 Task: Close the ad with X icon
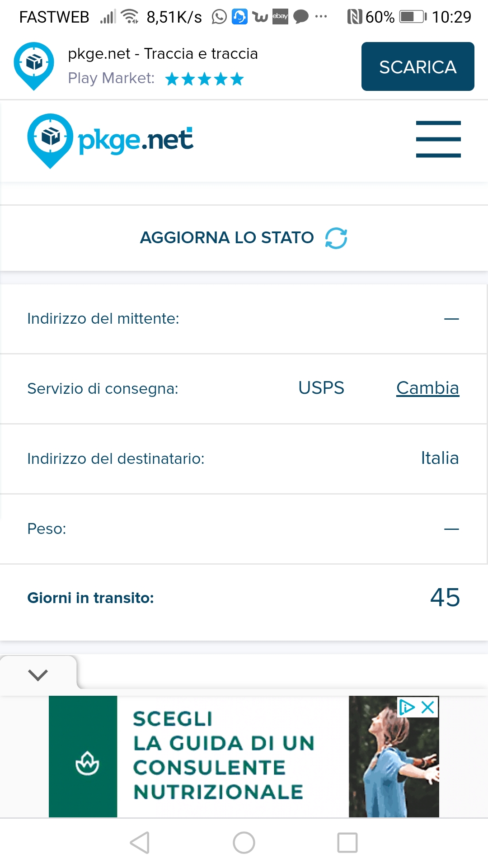[428, 707]
